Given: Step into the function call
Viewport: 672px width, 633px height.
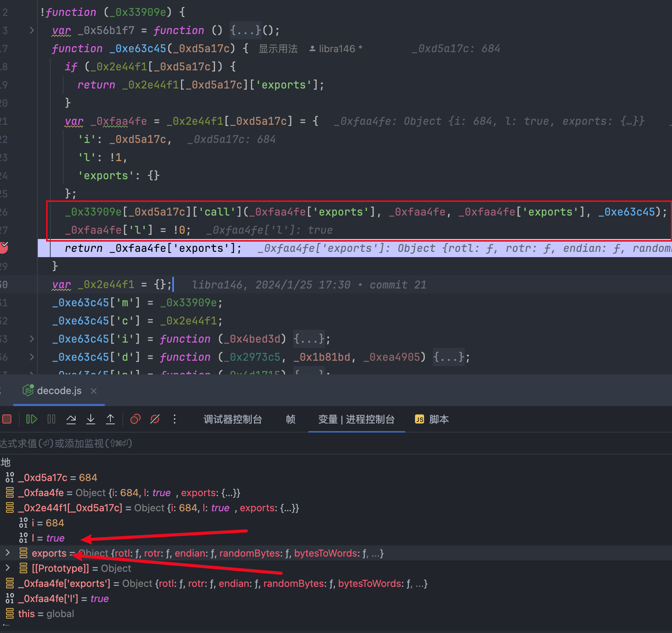Looking at the screenshot, I should pos(91,419).
